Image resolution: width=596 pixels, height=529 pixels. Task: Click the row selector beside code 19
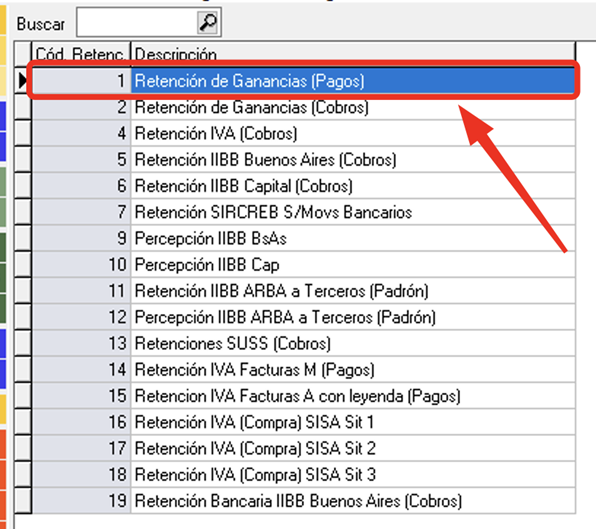[24, 500]
